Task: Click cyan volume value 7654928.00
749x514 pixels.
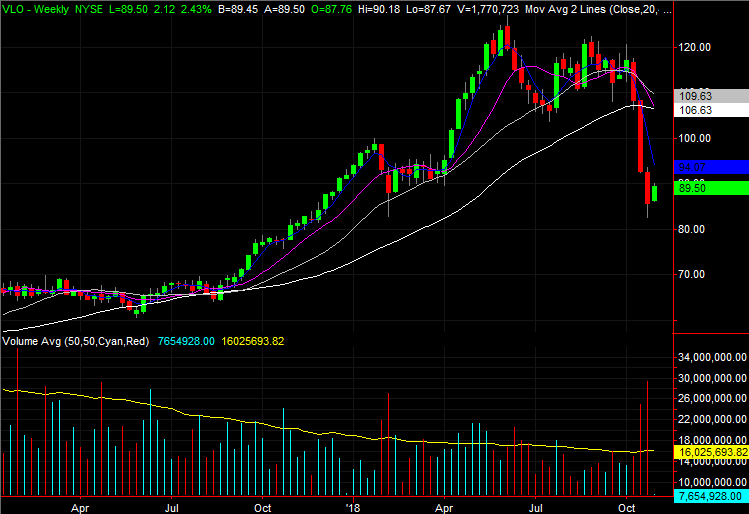Action: (x=186, y=341)
